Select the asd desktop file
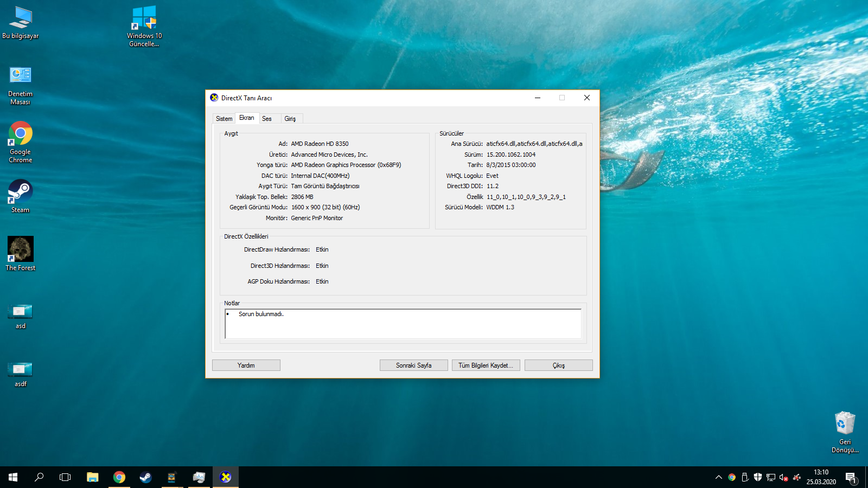This screenshot has height=488, width=868. pos(21,316)
